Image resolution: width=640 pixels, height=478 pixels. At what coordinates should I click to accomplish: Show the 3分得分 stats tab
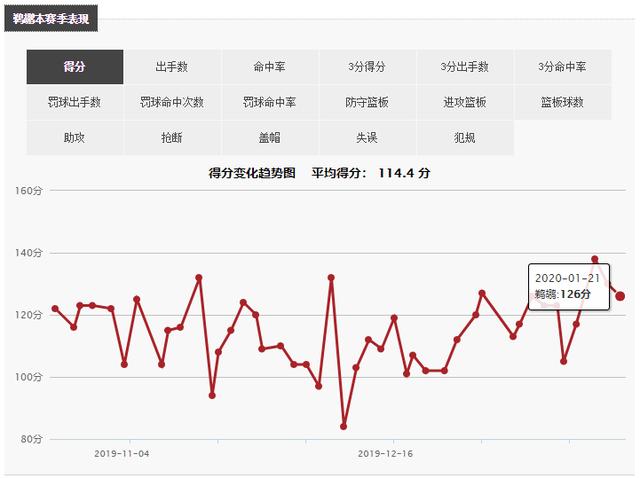(x=367, y=67)
